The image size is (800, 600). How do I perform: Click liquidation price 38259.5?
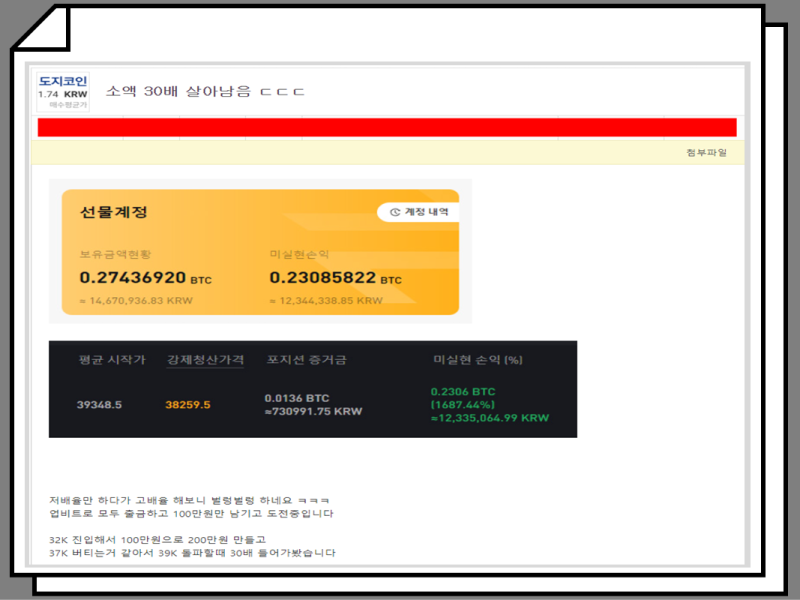[x=188, y=405]
